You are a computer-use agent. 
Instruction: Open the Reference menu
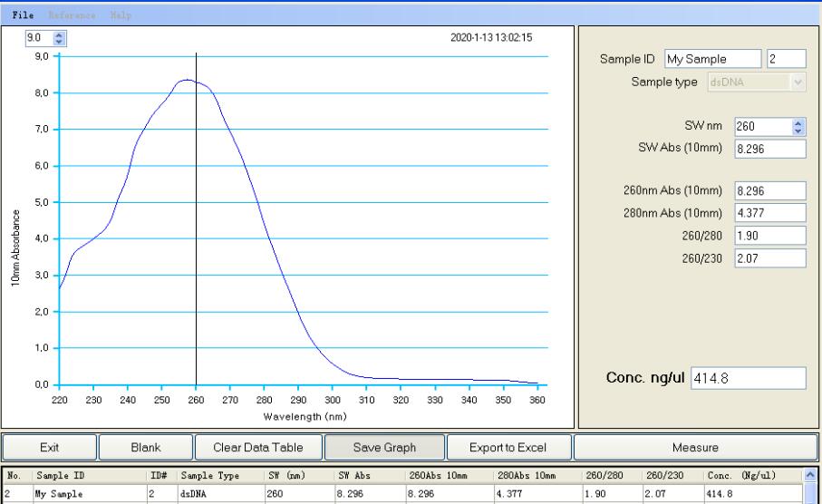pyautogui.click(x=72, y=15)
